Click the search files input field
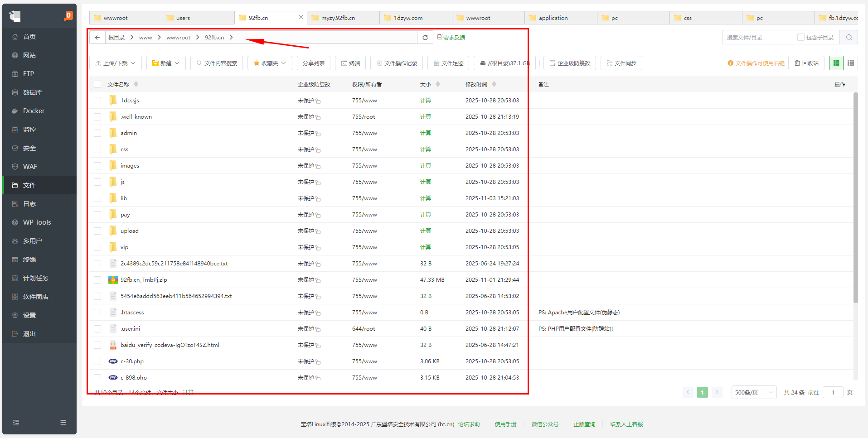This screenshot has width=868, height=438. [759, 38]
